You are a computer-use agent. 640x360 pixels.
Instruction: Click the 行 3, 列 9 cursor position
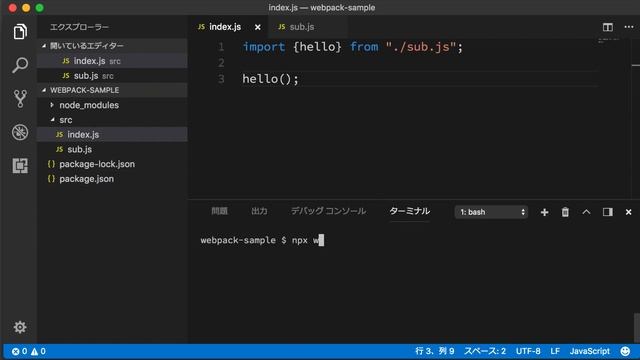pyautogui.click(x=435, y=351)
